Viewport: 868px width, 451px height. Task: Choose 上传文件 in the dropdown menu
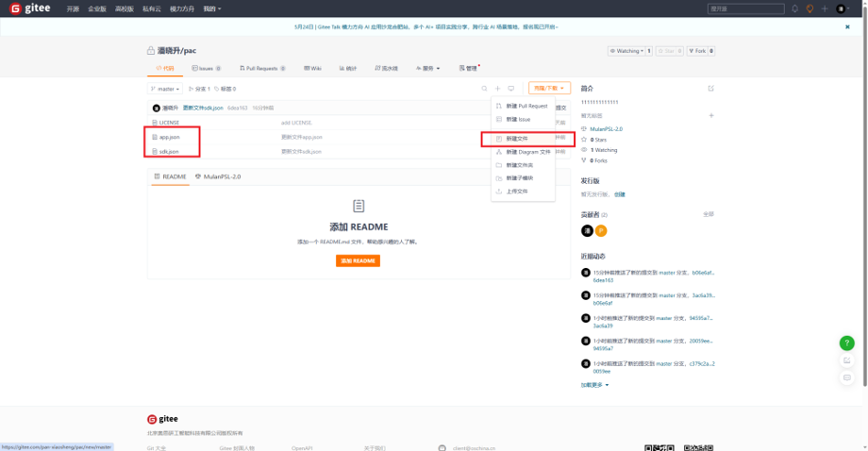click(x=515, y=192)
